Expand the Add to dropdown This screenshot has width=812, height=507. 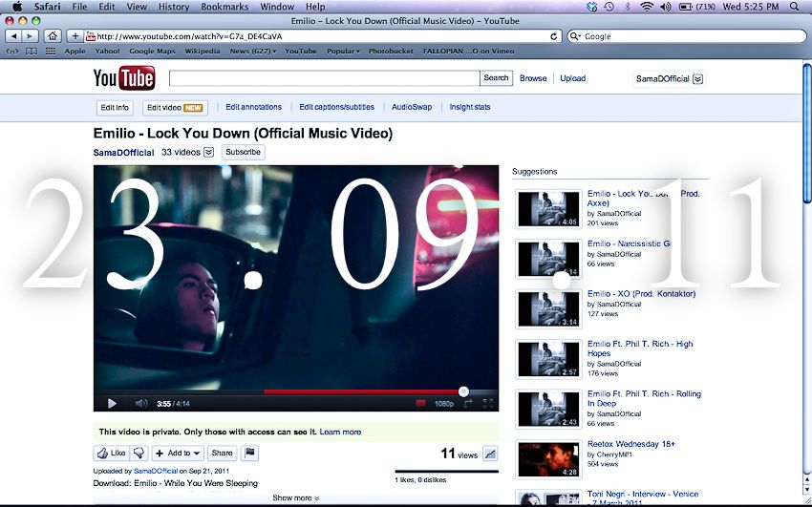178,454
